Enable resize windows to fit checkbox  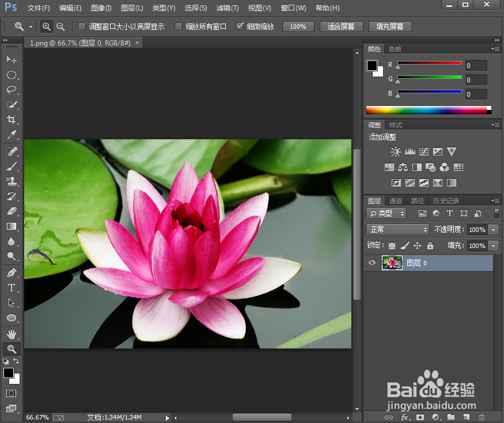[x=82, y=26]
